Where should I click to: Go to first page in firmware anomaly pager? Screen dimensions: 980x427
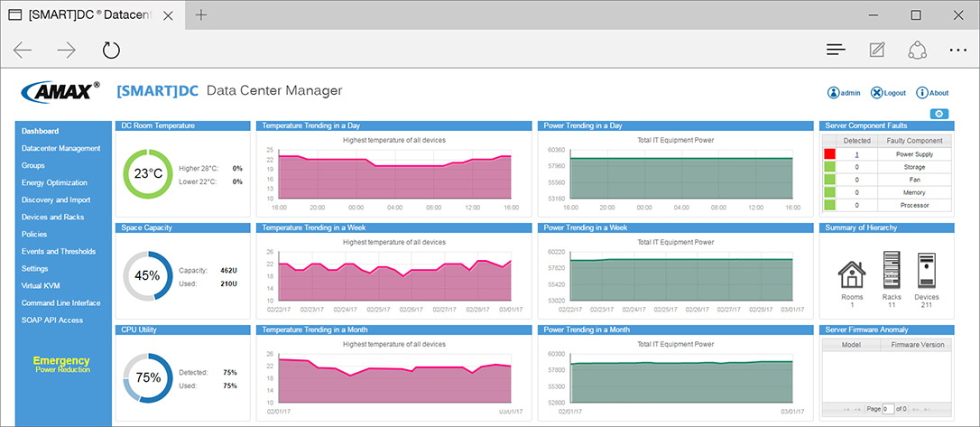pyautogui.click(x=846, y=409)
